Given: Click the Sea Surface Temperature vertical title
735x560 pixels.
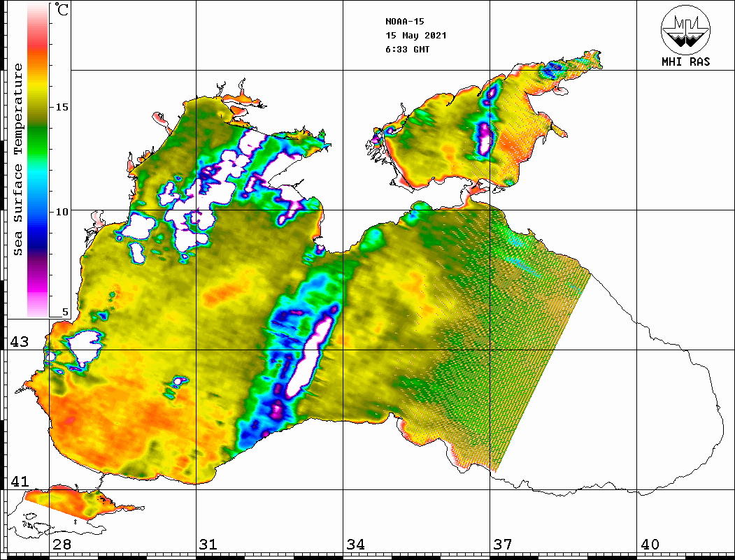Looking at the screenshot, I should coord(19,159).
